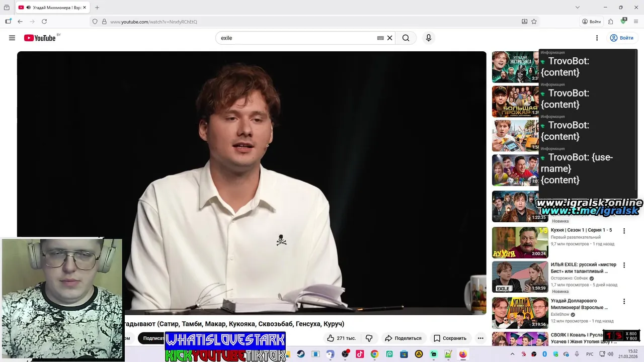
Task: Open YouTube settings three-dot menu
Action: click(597, 38)
